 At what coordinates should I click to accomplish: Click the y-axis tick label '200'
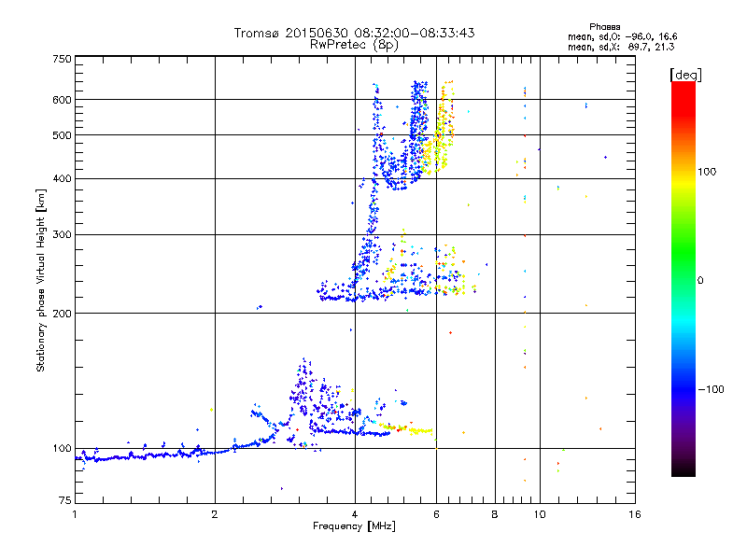pos(62,314)
